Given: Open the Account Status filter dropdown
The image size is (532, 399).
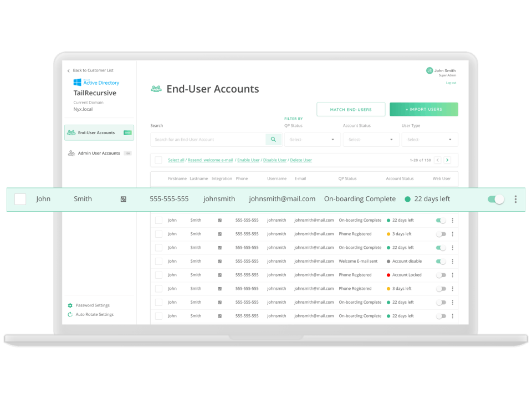Looking at the screenshot, I should (x=371, y=140).
